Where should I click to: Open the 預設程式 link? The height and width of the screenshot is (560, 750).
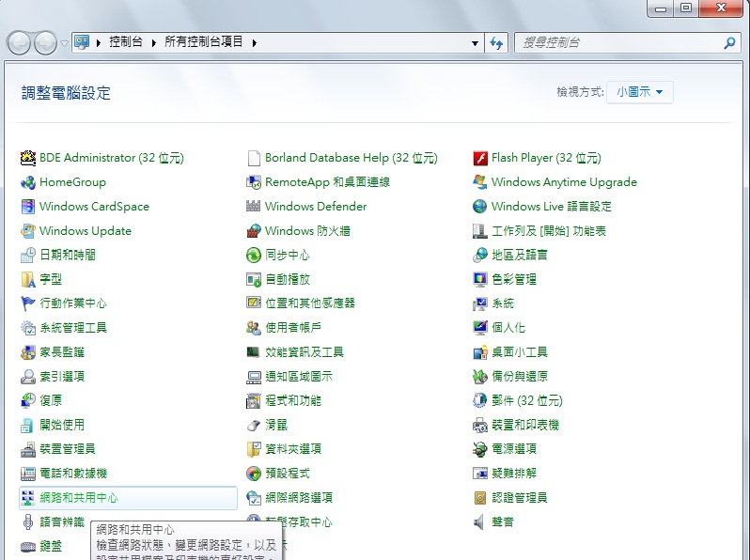(288, 474)
